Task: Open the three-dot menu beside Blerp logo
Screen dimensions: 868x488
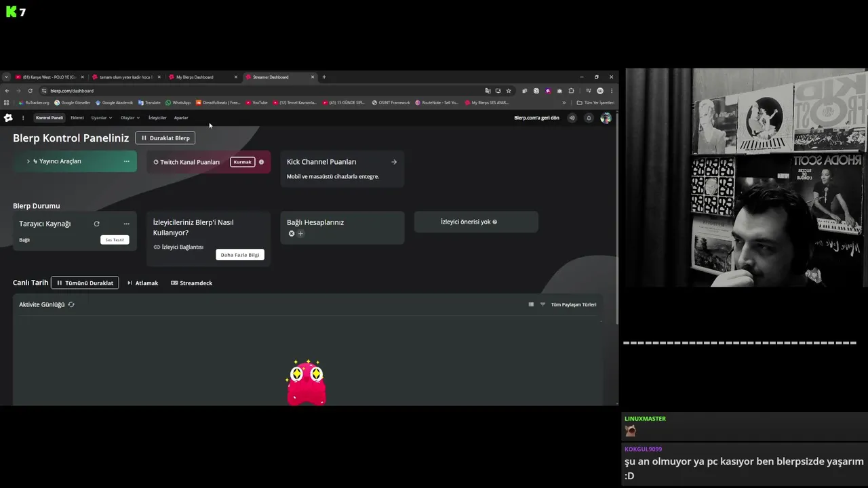Action: pyautogui.click(x=23, y=118)
